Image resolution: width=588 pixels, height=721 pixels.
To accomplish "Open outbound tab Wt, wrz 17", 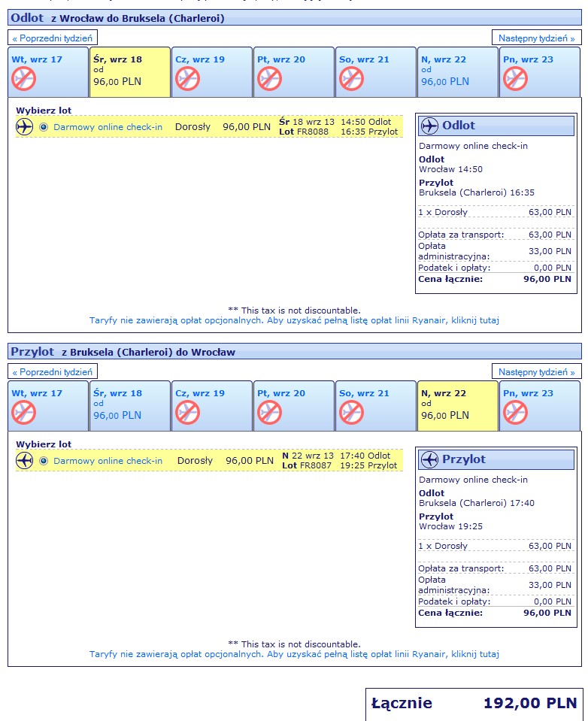I will point(48,71).
